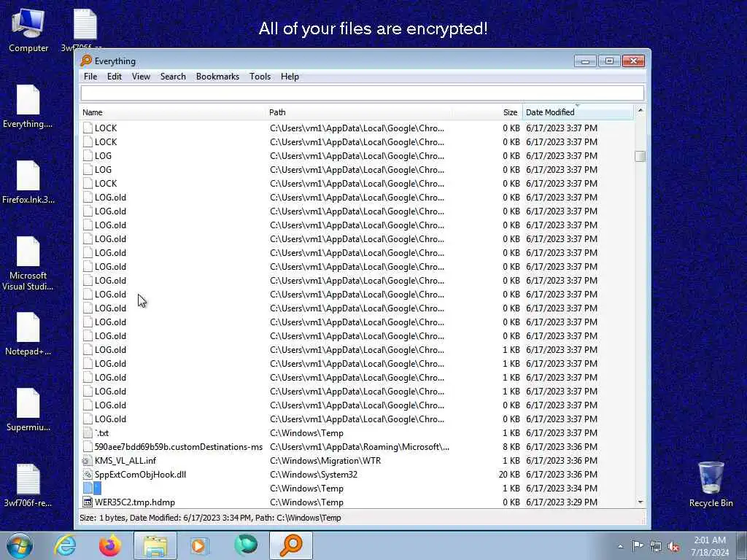The height and width of the screenshot is (560, 747).
Task: Select the 3wf706f-re... desktop text file icon
Action: [28, 485]
